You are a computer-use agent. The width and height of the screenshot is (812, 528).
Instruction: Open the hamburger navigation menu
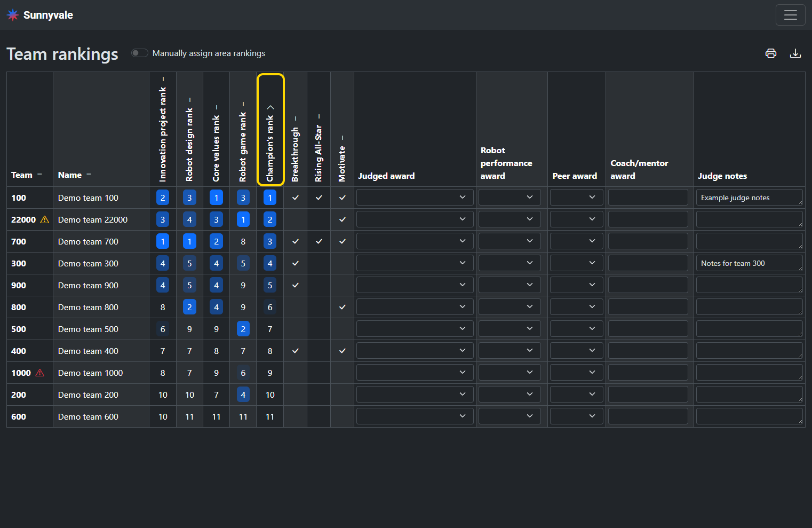click(790, 15)
